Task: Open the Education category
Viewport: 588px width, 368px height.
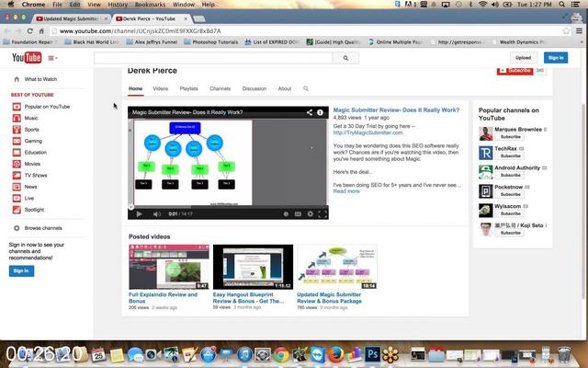Action: click(35, 153)
